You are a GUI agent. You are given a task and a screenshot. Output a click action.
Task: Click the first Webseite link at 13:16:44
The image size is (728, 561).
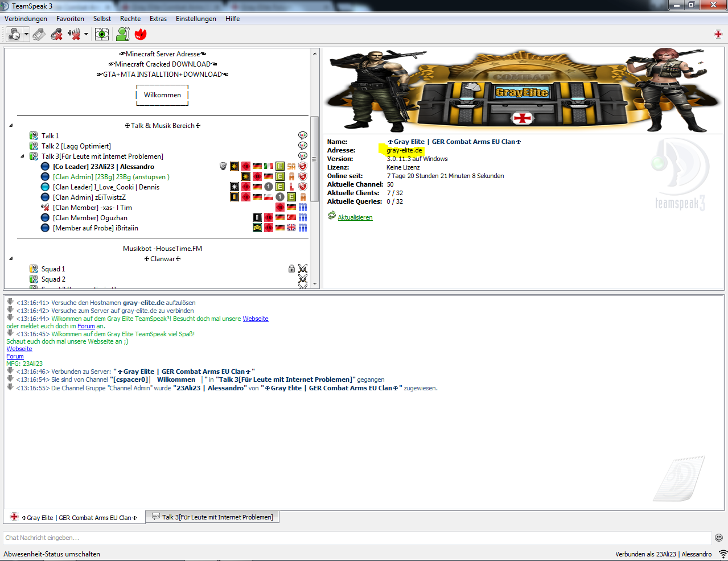click(256, 319)
